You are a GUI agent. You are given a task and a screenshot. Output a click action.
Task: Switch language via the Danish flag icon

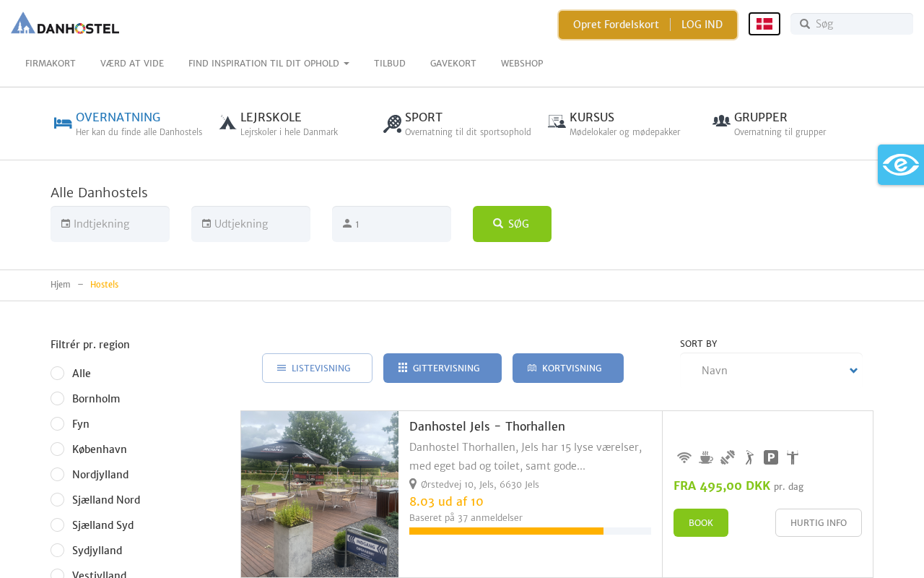point(764,24)
